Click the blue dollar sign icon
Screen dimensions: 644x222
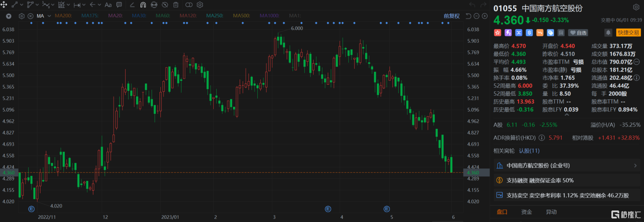tap(529, 32)
